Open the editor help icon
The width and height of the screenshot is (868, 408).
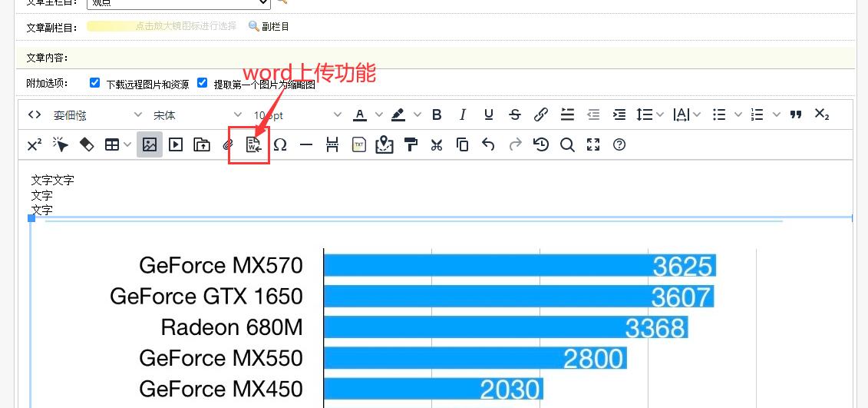619,144
